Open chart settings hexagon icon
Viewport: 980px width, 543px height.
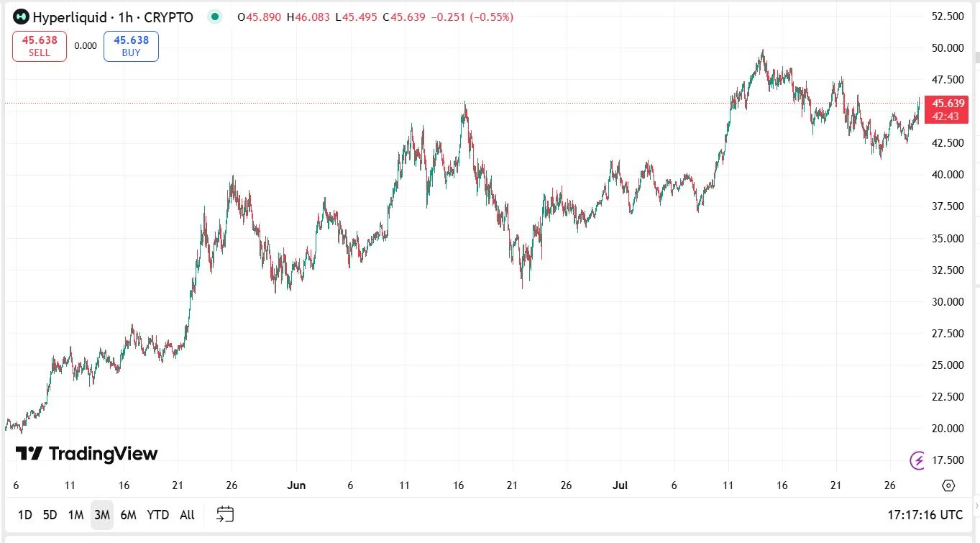948,485
